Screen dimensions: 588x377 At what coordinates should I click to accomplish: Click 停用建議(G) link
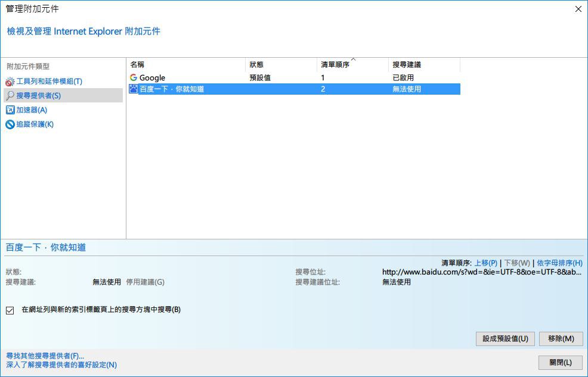145,282
